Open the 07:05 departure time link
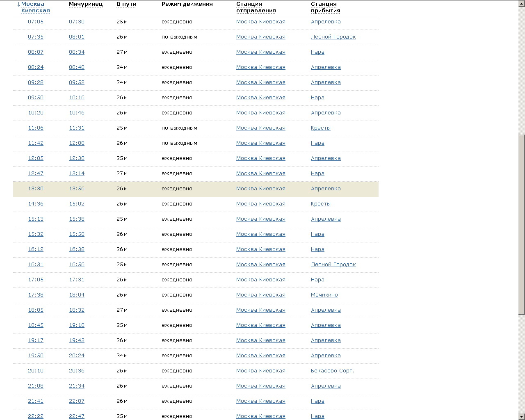Screen dimensions: 525x420 tap(36, 22)
